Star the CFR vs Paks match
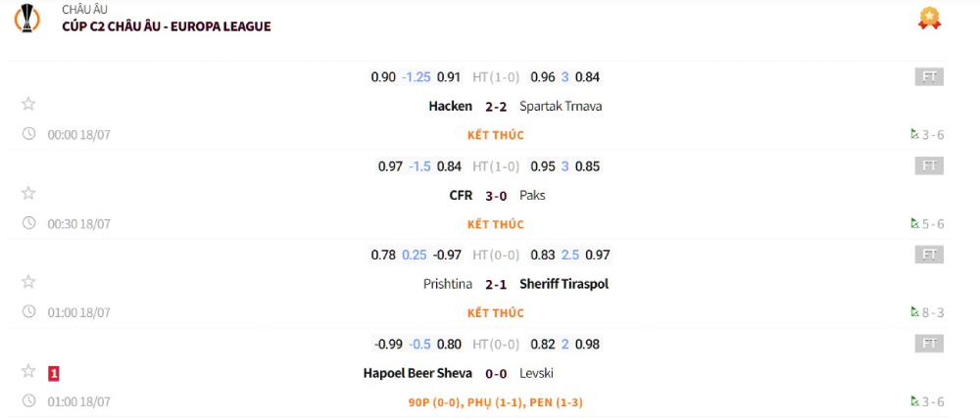Image resolution: width=980 pixels, height=420 pixels. click(28, 194)
